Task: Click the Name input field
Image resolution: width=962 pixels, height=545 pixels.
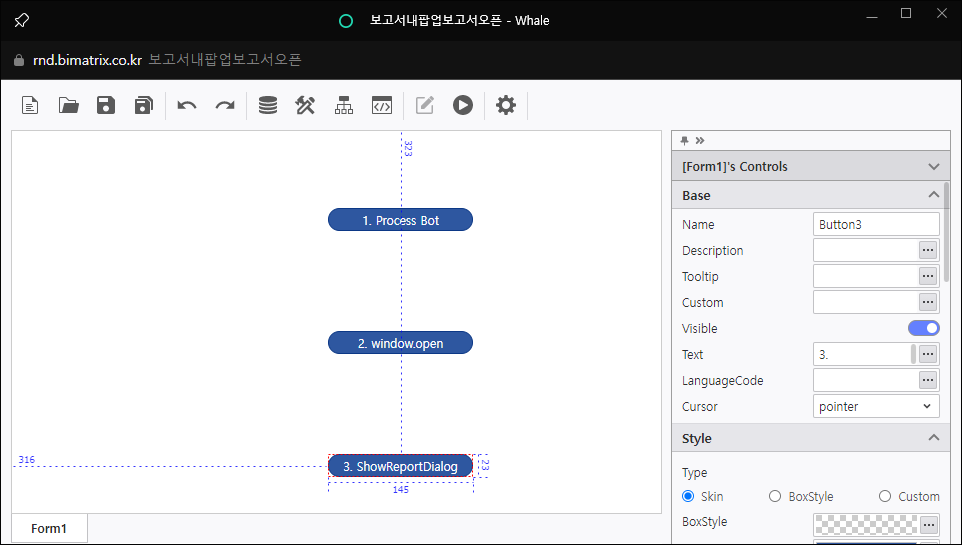Action: 876,225
